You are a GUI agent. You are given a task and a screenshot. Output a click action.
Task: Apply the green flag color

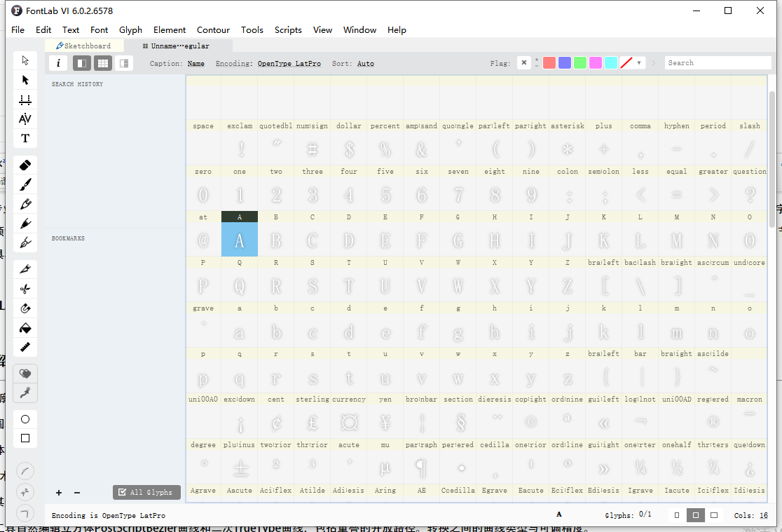(580, 63)
